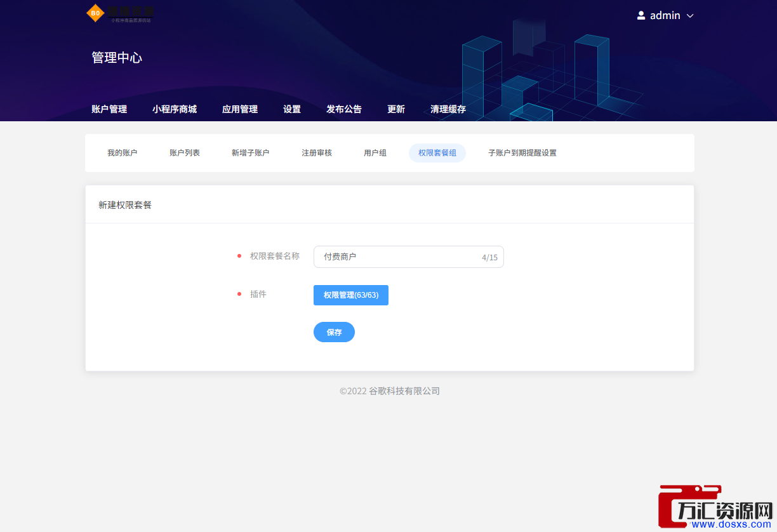
Task: Open the 新增子账户 tab
Action: pos(250,153)
